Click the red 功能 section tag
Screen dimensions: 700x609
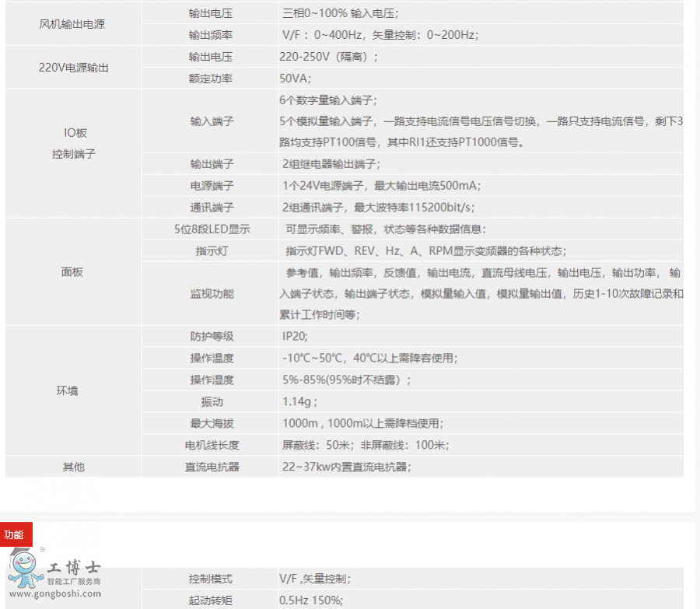click(x=16, y=534)
